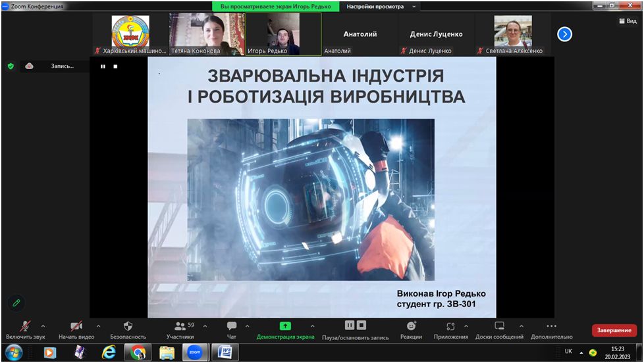
Task: Select Анатолий participant tile
Action: [x=360, y=34]
